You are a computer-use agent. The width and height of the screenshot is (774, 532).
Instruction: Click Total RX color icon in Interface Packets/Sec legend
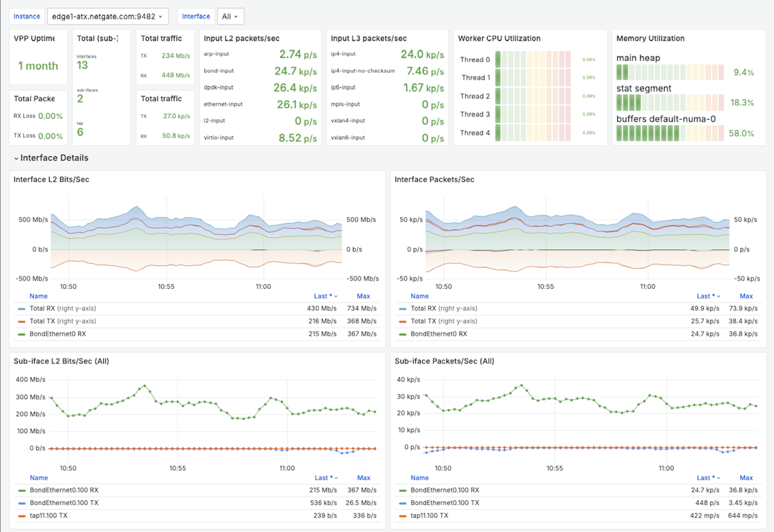click(403, 309)
